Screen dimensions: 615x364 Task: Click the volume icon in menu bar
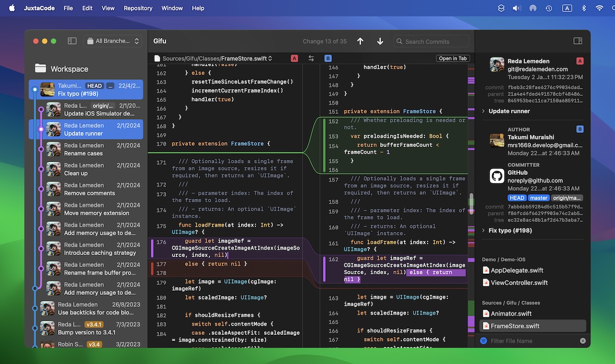pyautogui.click(x=517, y=8)
